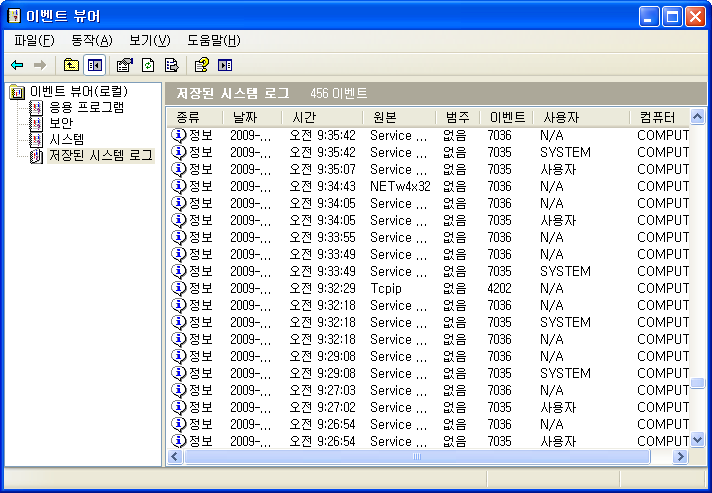
Task: Refresh the log with the refresh icon
Action: point(148,65)
